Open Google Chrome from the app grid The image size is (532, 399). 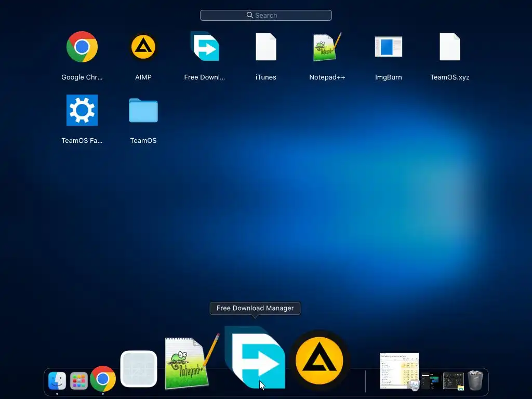point(82,47)
